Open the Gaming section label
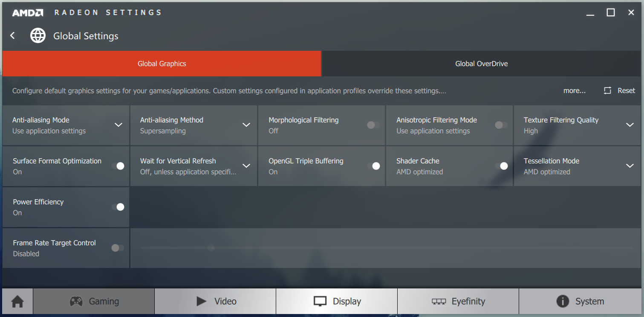644x317 pixels. (104, 302)
